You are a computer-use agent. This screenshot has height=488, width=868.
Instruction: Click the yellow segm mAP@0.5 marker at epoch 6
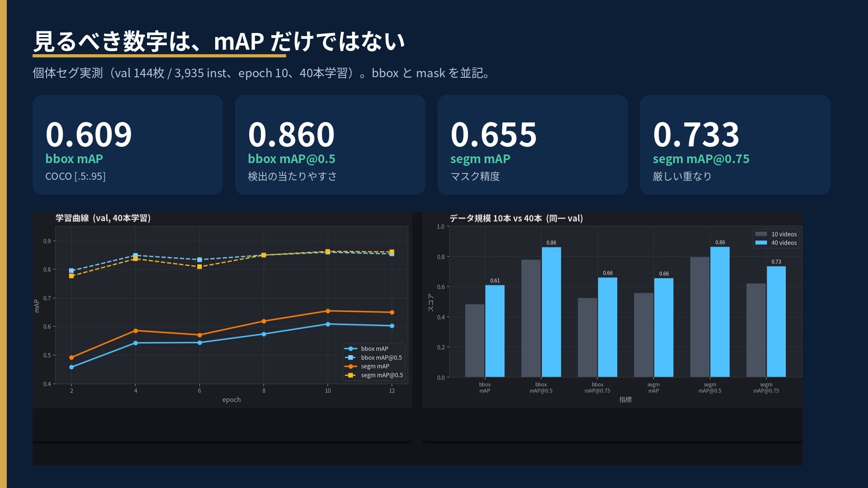click(199, 267)
